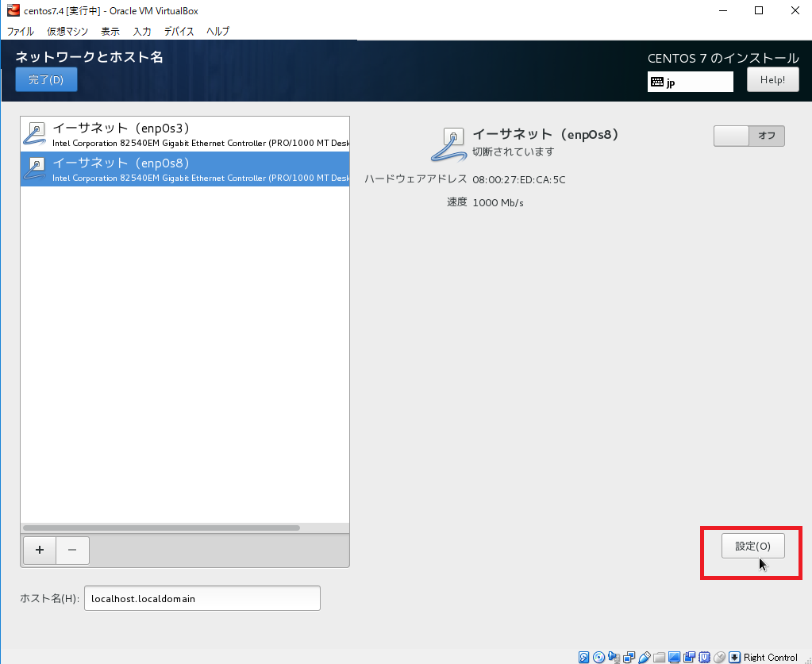Click the optical disc status icon

pyautogui.click(x=599, y=657)
